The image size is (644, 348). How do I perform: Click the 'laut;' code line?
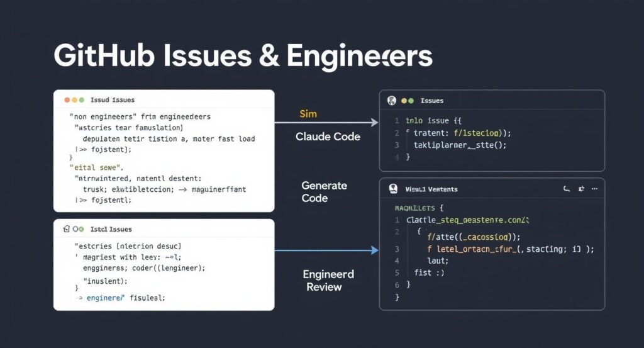(438, 261)
